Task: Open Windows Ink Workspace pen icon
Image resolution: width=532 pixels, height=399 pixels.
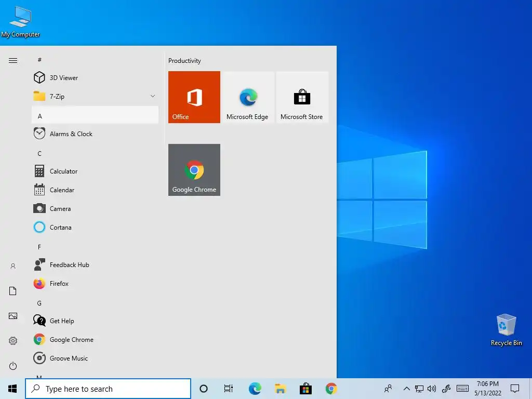Action: point(446,389)
